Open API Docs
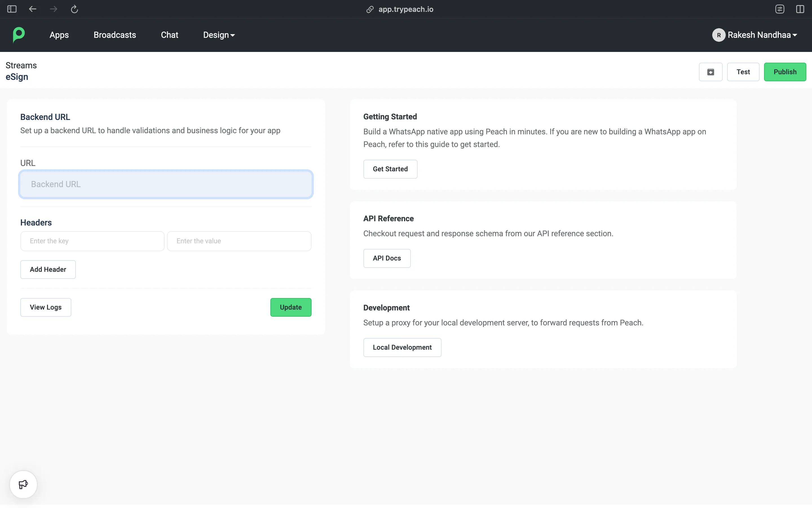Screen dimensions: 812x508 click(387, 258)
